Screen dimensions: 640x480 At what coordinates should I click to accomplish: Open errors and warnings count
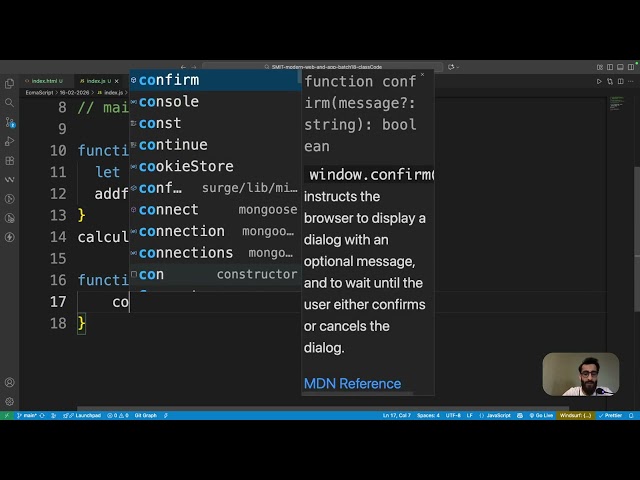[x=118, y=416]
